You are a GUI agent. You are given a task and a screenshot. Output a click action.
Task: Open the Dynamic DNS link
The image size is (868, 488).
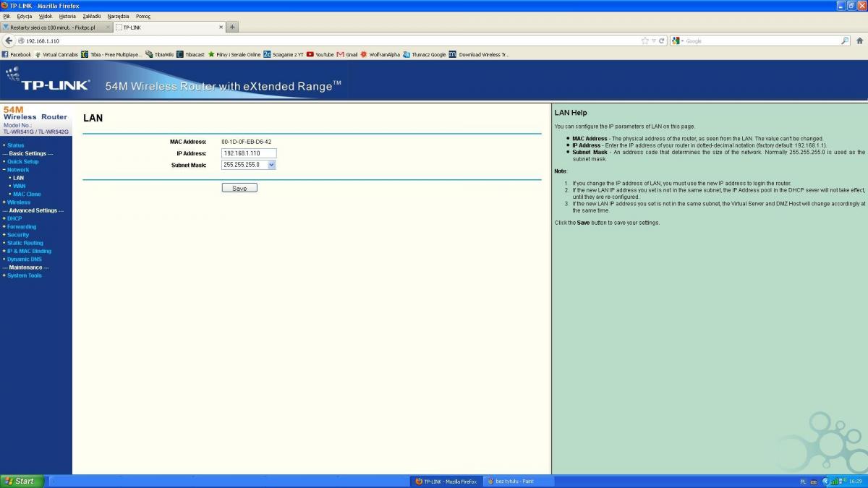tap(24, 259)
